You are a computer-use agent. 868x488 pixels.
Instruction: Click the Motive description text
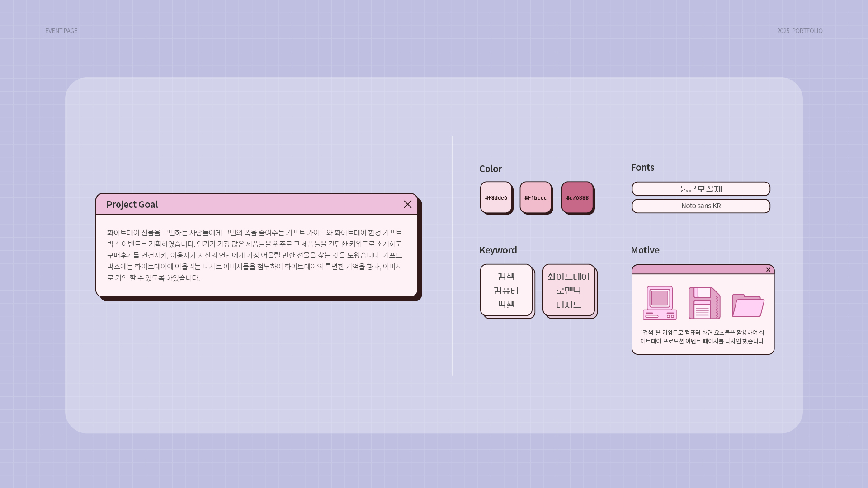coord(703,337)
